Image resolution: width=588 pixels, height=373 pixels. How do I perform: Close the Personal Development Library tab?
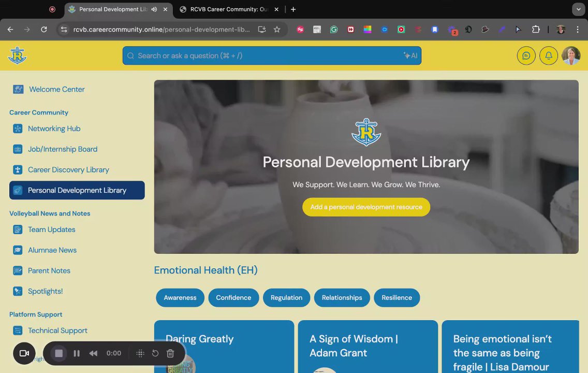[x=166, y=9]
